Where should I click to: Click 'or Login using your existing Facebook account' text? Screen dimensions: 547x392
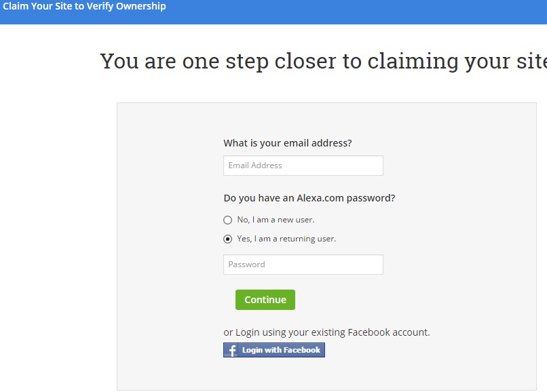326,332
